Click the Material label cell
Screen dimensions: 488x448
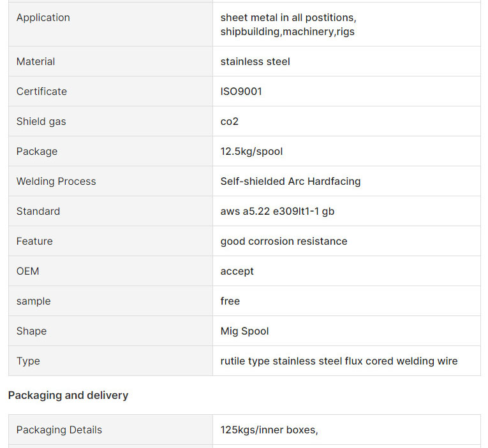click(x=36, y=62)
